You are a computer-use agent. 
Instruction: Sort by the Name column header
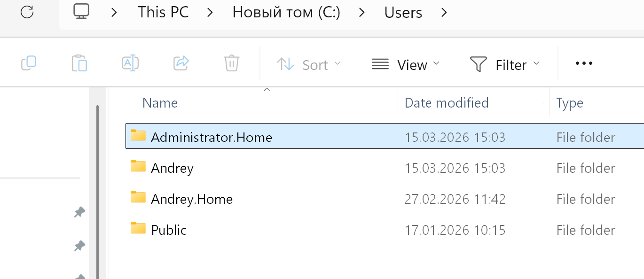pyautogui.click(x=160, y=103)
